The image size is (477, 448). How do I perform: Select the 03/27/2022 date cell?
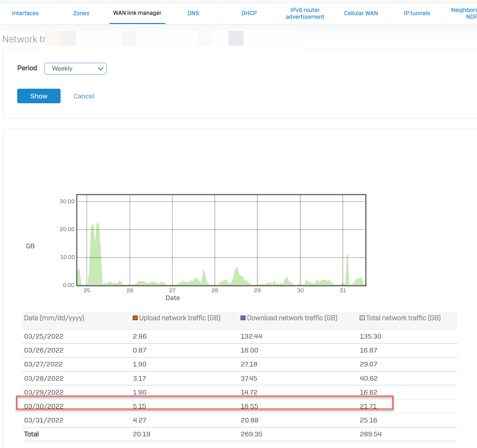43,364
